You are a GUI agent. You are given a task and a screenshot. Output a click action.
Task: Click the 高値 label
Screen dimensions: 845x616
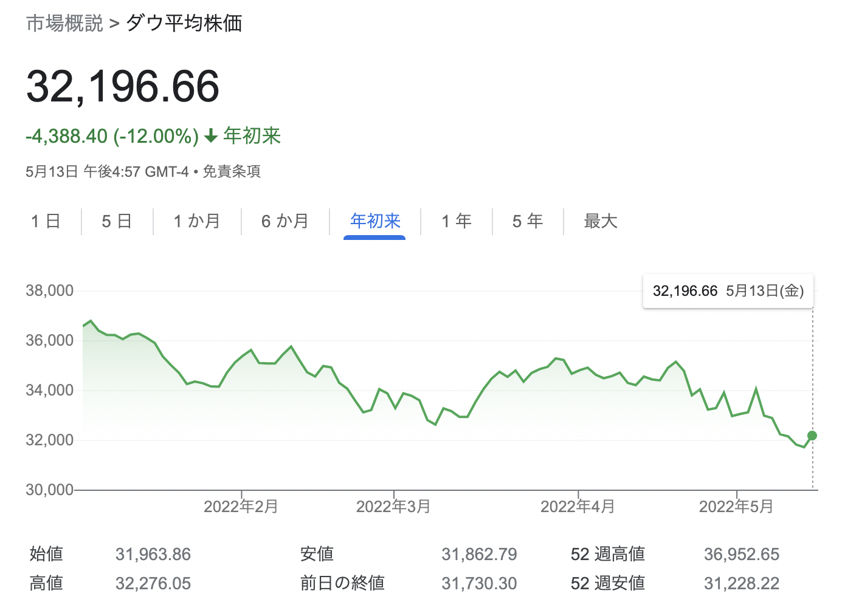[x=46, y=583]
